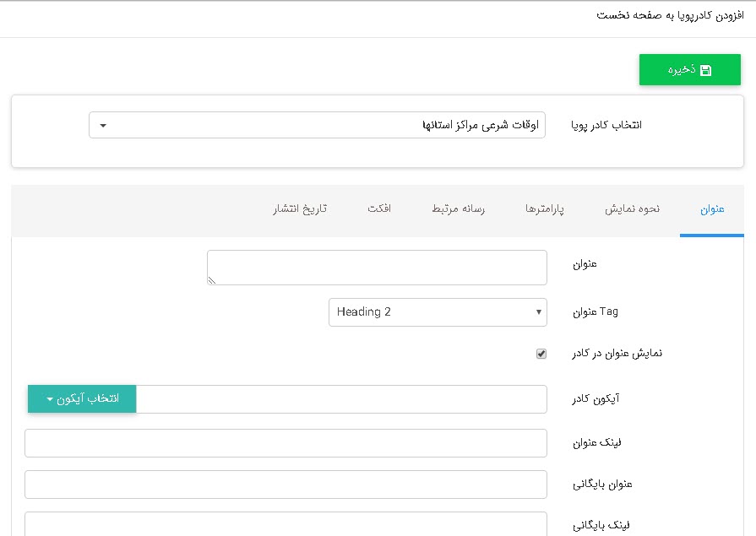Click inside the عنوان text area
The height and width of the screenshot is (536, 756).
click(377, 267)
